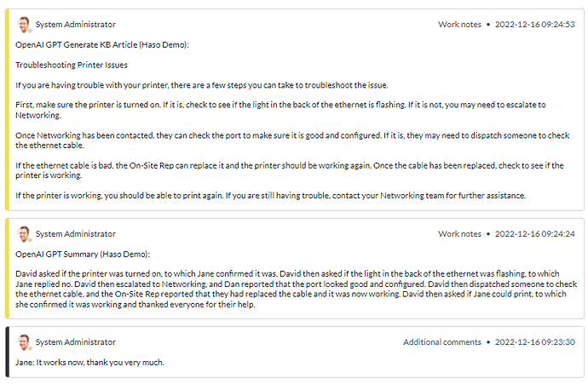Open System Administrator name on GPT Summary entry
The height and width of the screenshot is (384, 588).
(x=76, y=233)
